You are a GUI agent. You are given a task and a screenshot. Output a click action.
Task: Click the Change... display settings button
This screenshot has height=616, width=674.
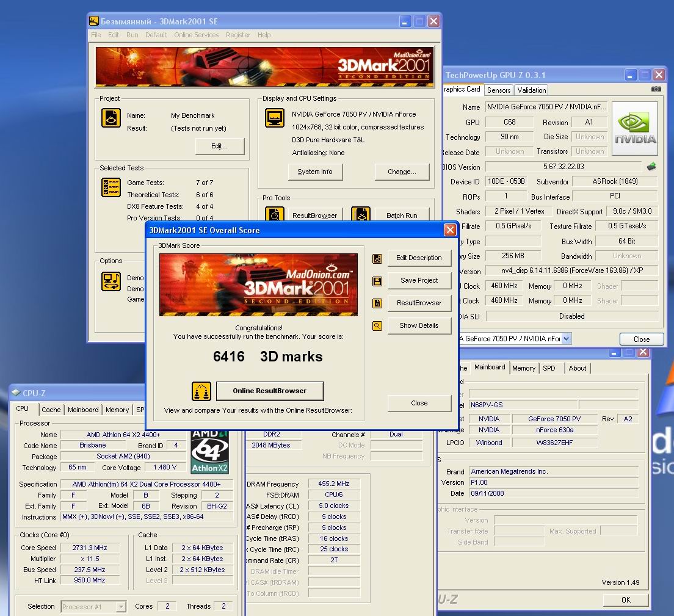click(402, 172)
